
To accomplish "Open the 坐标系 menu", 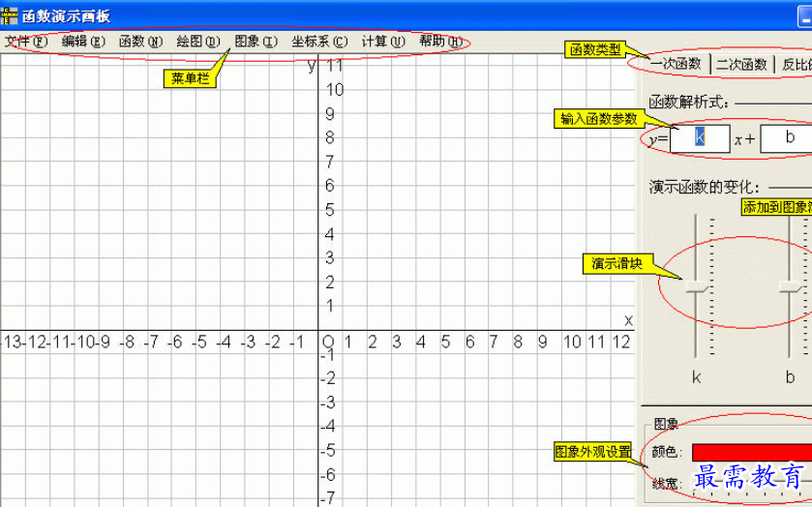I will 319,42.
